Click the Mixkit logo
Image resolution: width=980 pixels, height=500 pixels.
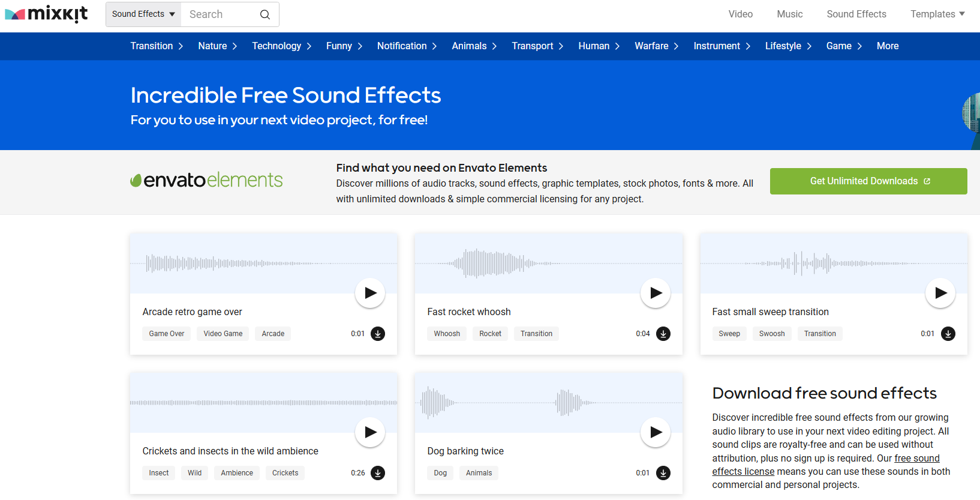46,14
